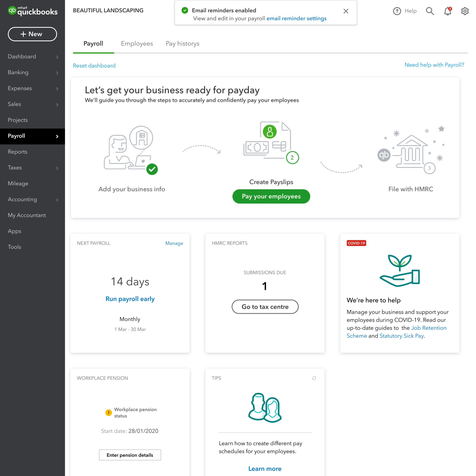Expand the Accounting sidebar chevron
Screen dimensions: 476x476
click(57, 200)
